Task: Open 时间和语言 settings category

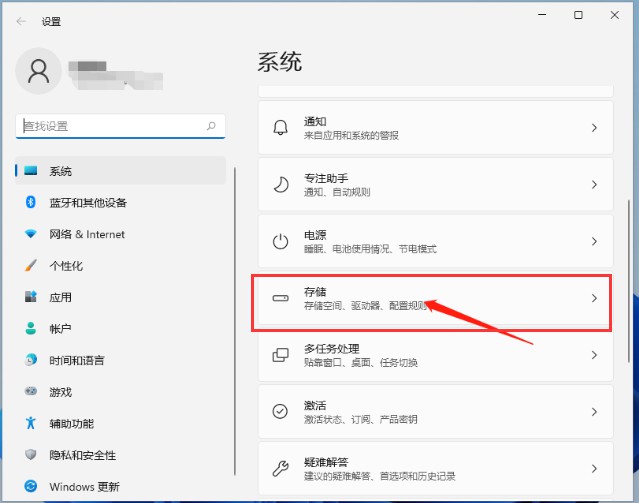Action: 76,360
